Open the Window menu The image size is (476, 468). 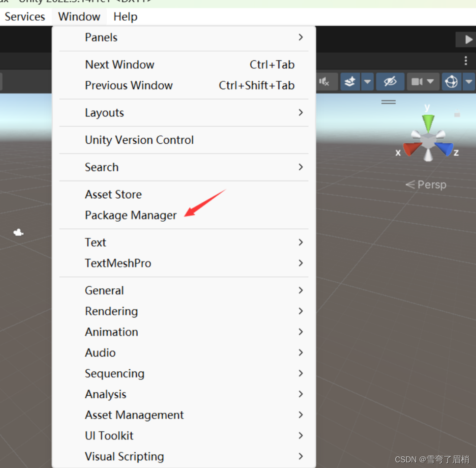point(79,17)
